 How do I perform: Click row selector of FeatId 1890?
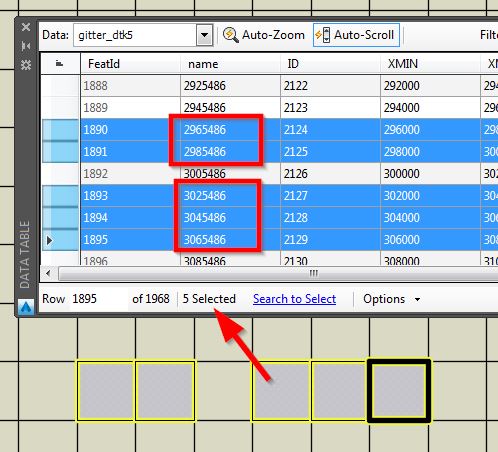click(60, 130)
